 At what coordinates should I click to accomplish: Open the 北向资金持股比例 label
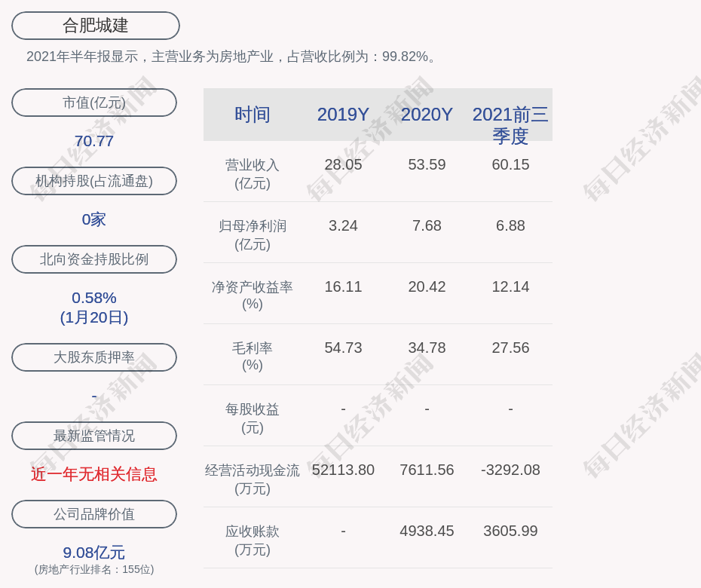[x=94, y=259]
